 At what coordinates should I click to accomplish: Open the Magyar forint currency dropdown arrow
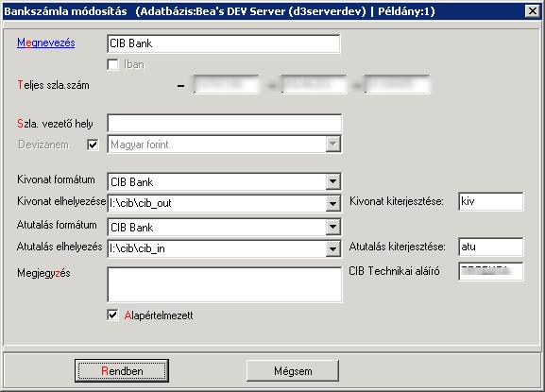[x=332, y=145]
